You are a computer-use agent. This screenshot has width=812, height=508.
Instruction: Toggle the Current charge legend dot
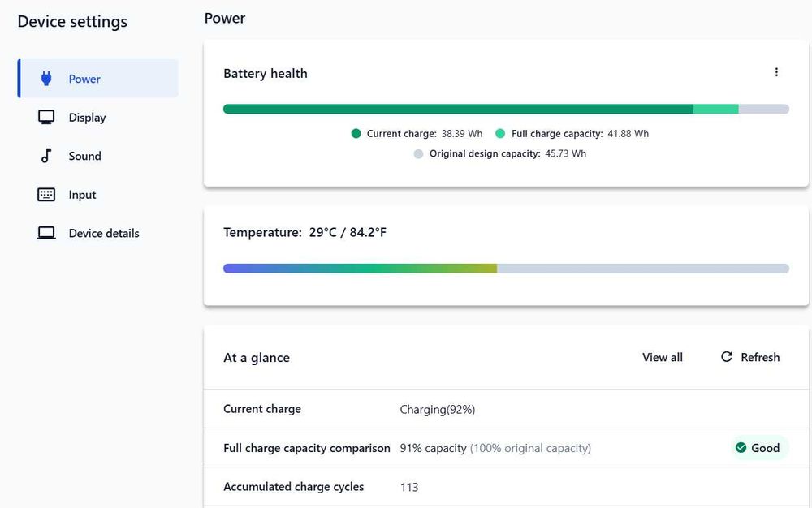click(356, 134)
